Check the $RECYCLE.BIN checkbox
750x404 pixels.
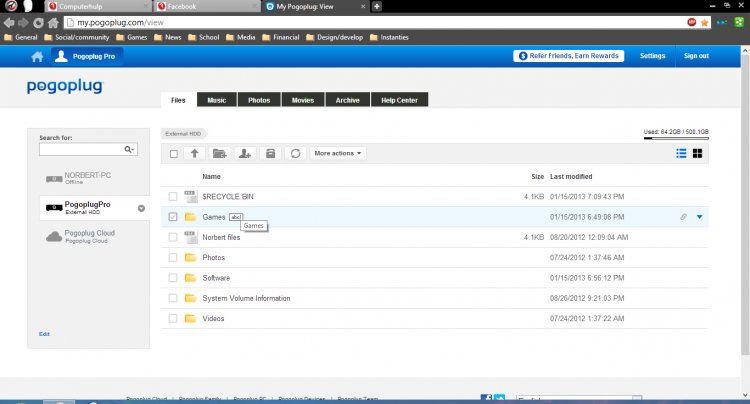(x=173, y=197)
